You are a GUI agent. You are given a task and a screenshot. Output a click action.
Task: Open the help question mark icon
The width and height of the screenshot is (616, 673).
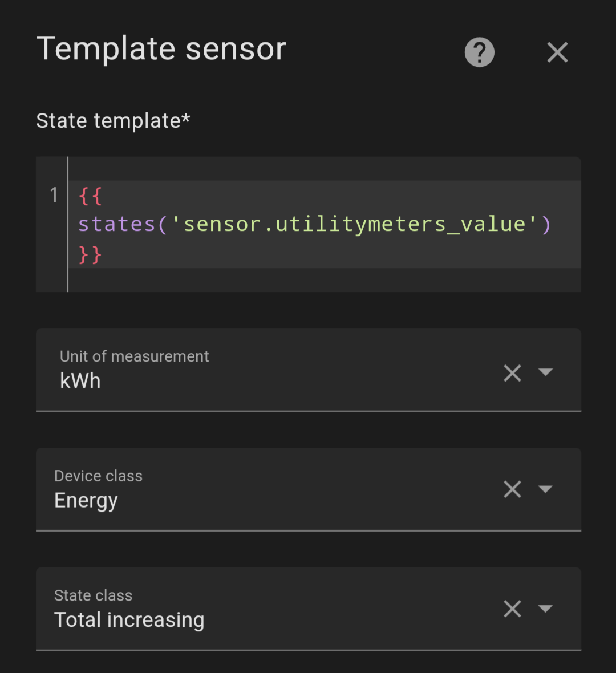point(479,52)
